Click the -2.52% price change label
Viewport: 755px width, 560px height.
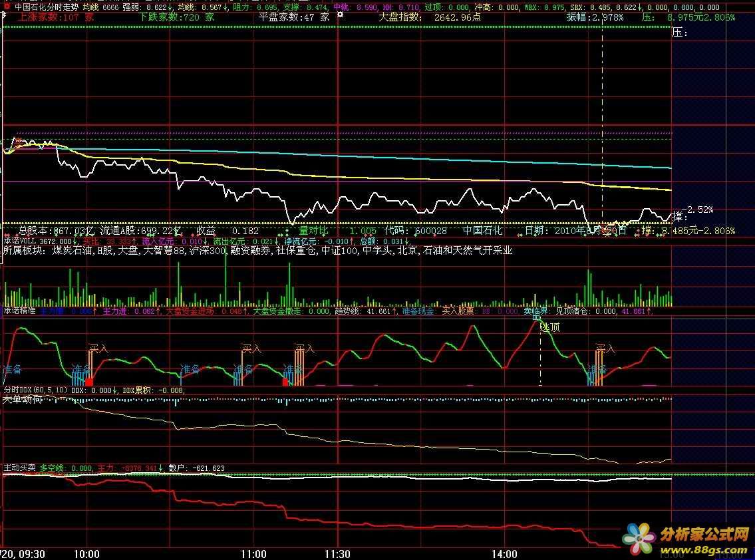(698, 210)
